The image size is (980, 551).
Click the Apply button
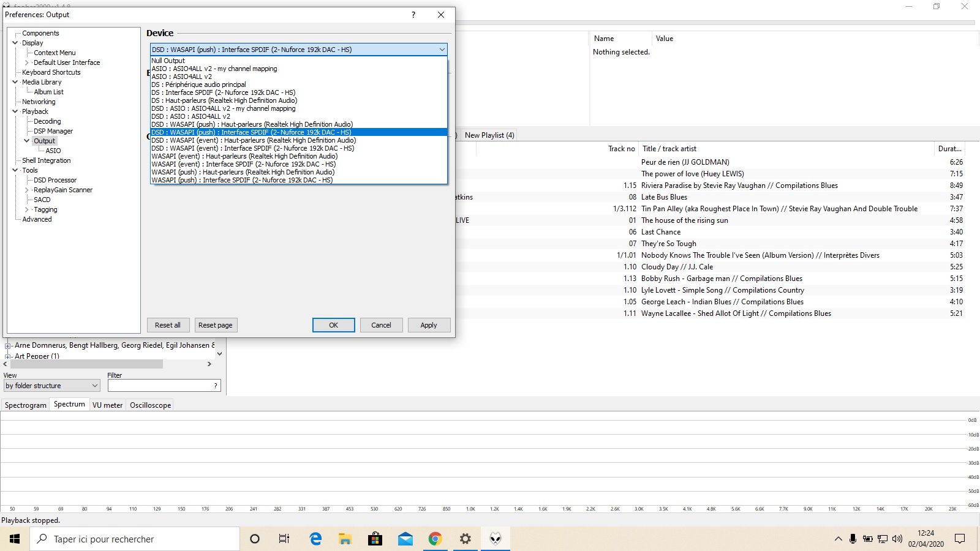pos(429,325)
